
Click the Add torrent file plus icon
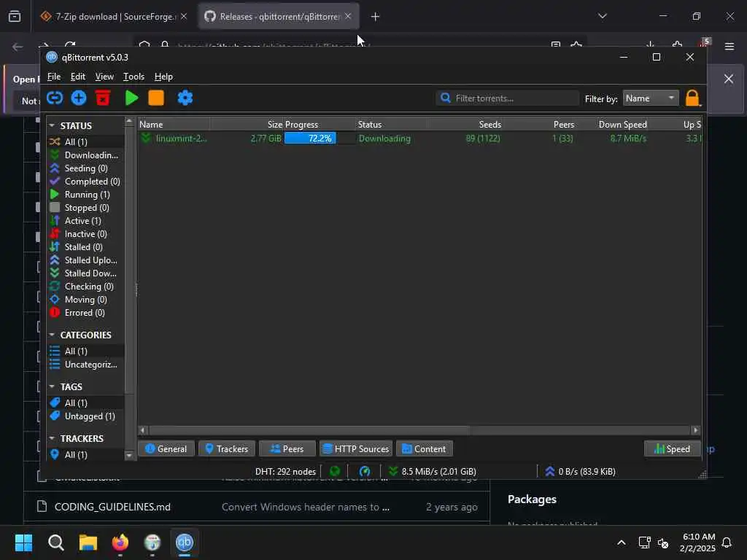[79, 98]
